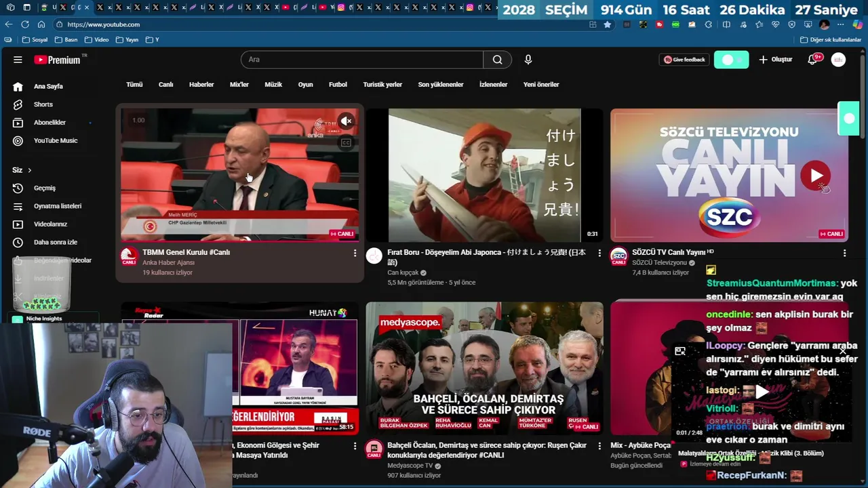
Task: Open more options for SÖZCÜ TV video
Action: 844,253
